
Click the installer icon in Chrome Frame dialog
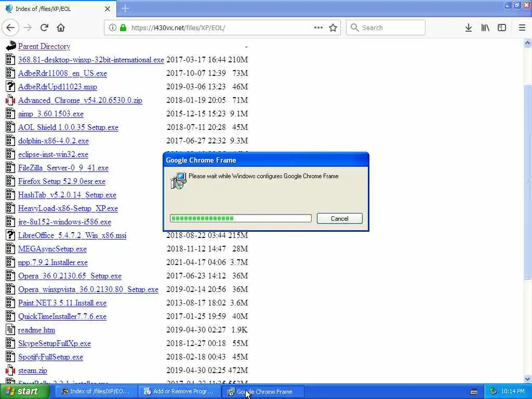click(179, 180)
